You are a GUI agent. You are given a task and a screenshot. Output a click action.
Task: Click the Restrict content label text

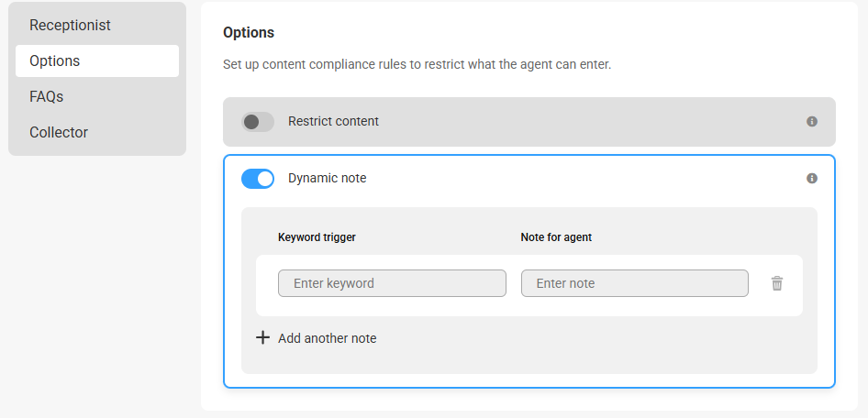333,121
